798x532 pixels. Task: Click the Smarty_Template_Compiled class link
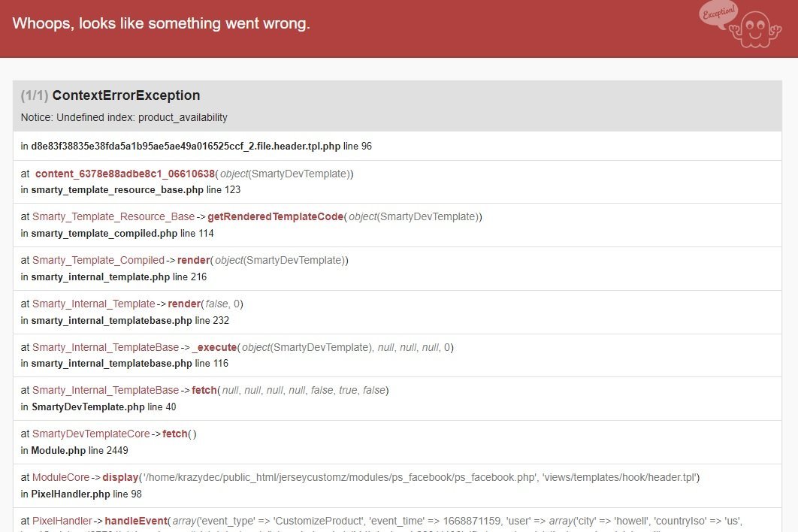tap(98, 260)
